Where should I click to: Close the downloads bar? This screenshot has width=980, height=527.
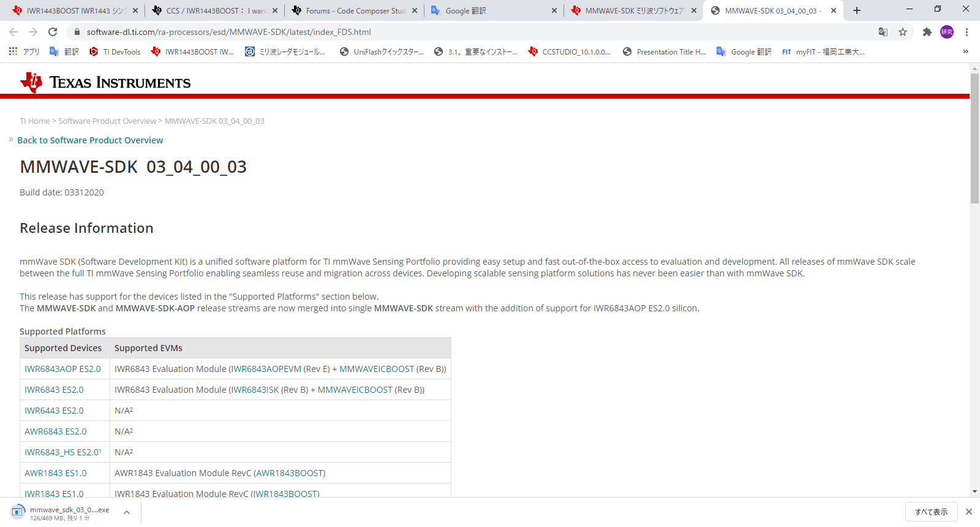[x=969, y=512]
